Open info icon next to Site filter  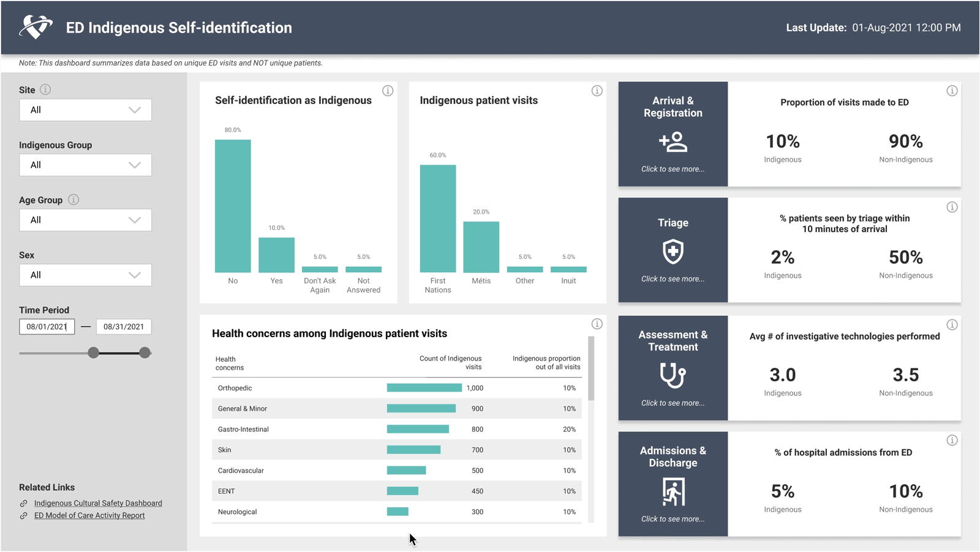(x=45, y=89)
